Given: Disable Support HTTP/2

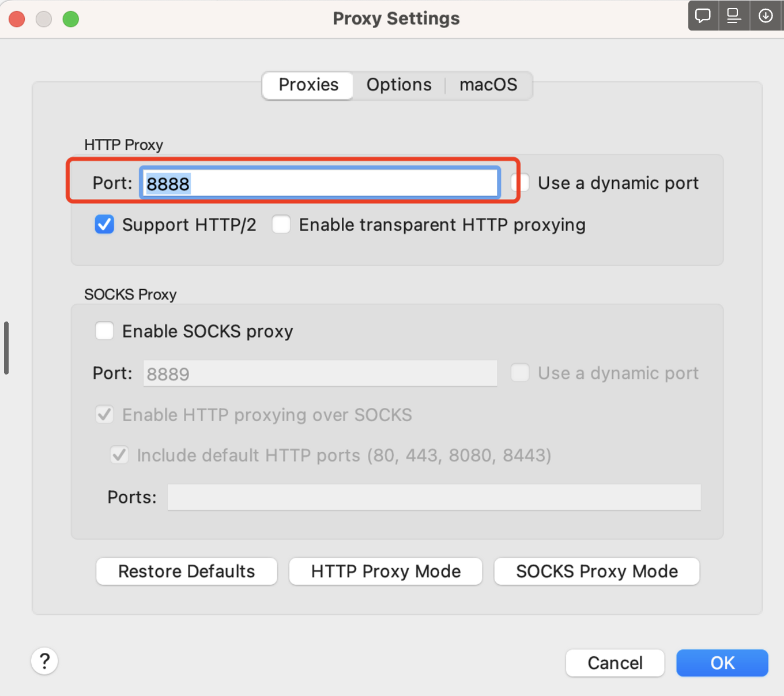Looking at the screenshot, I should 104,224.
